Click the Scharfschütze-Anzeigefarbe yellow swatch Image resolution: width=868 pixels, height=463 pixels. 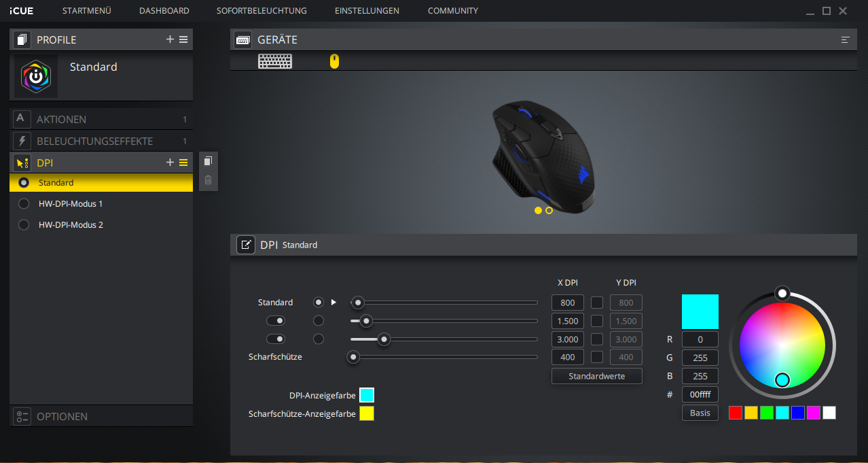367,413
